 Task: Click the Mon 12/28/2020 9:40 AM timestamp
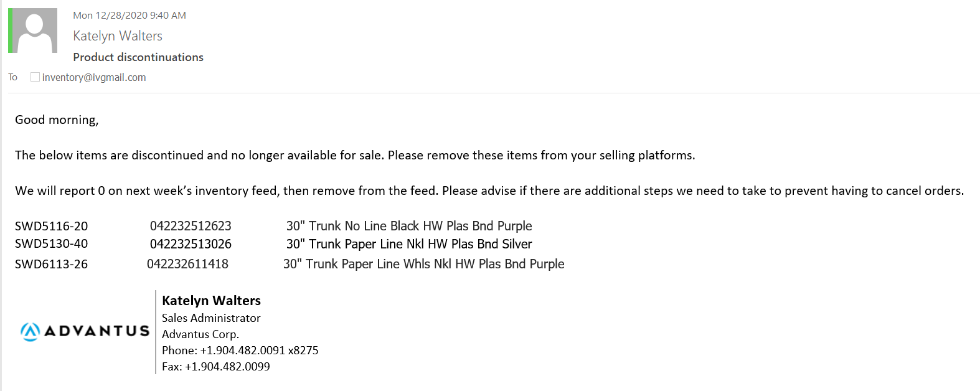[x=130, y=16]
